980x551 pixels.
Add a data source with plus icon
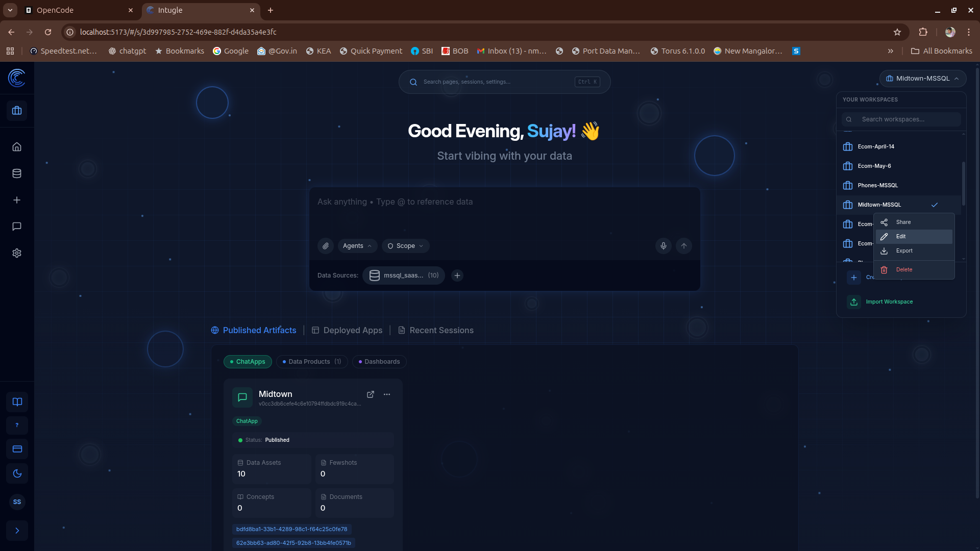[457, 275]
